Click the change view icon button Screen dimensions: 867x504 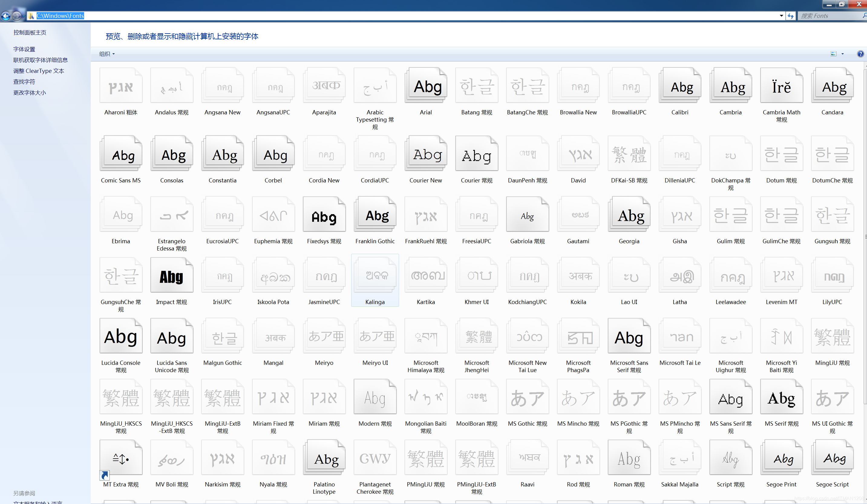click(x=833, y=54)
